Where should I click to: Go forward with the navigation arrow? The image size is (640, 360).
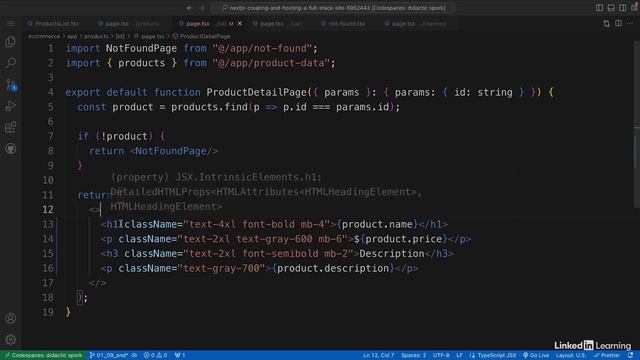tap(202, 8)
